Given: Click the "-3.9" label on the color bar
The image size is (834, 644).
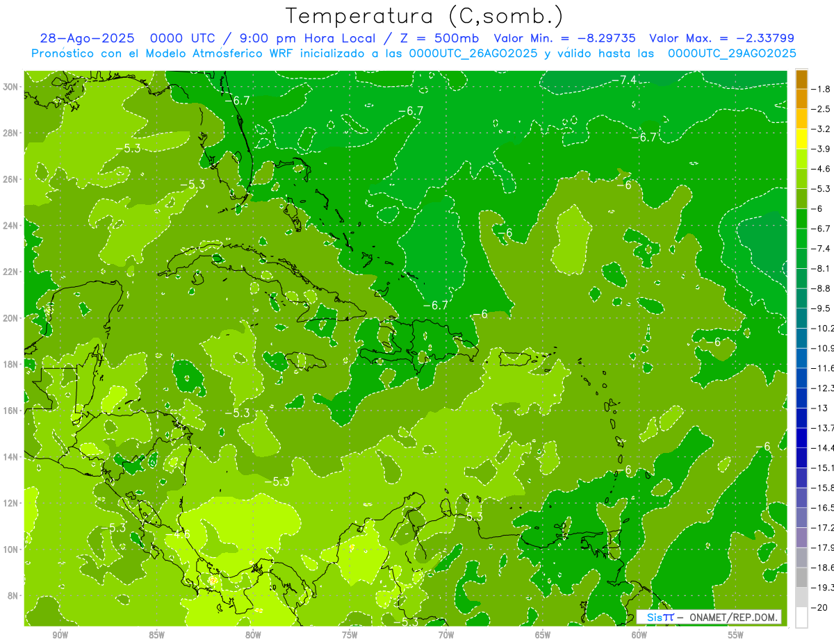Looking at the screenshot, I should (821, 149).
